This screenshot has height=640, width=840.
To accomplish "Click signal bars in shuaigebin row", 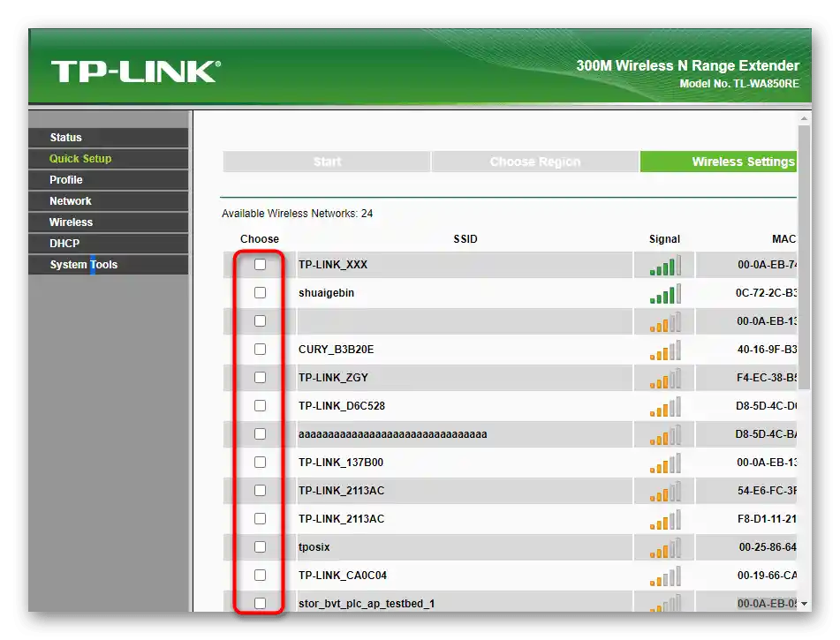I will click(665, 293).
